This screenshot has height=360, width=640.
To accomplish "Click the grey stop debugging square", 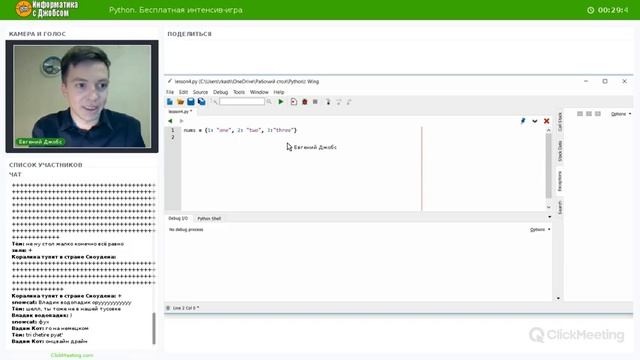I will (315, 102).
